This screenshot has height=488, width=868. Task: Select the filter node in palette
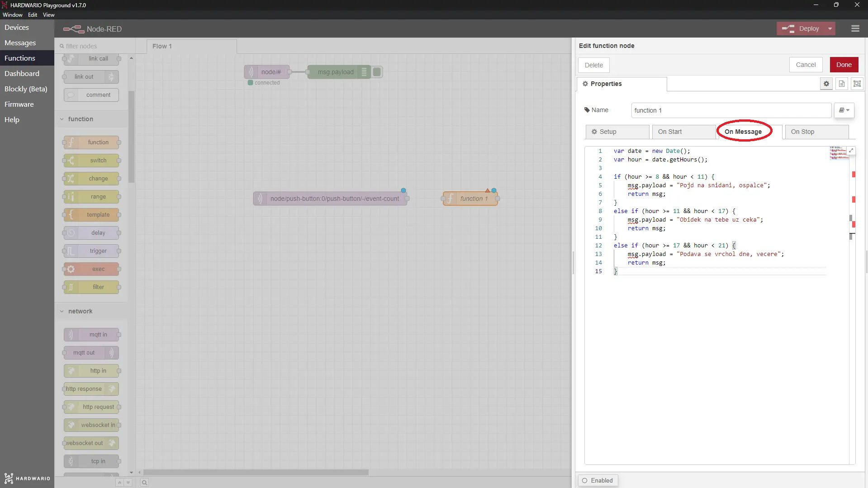(91, 287)
